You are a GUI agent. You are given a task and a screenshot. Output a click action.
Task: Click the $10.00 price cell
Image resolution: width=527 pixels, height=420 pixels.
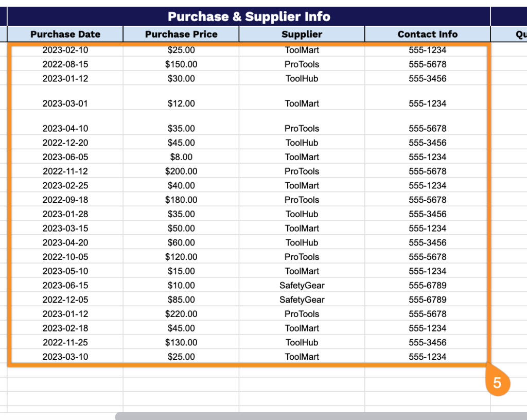point(181,286)
